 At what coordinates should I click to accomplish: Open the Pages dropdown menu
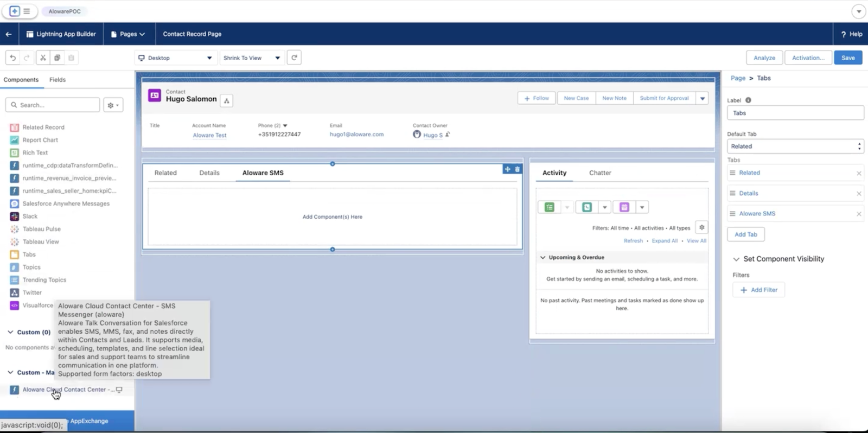128,34
